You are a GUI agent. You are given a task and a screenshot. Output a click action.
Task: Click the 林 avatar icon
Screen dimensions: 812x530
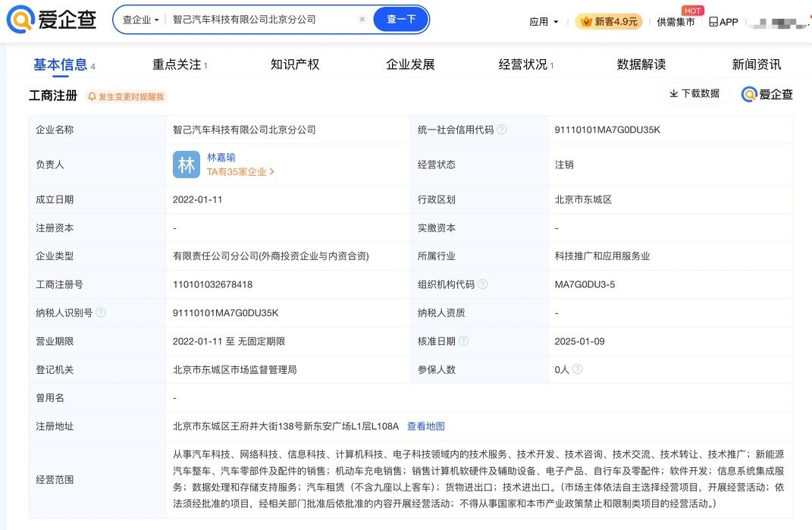187,165
